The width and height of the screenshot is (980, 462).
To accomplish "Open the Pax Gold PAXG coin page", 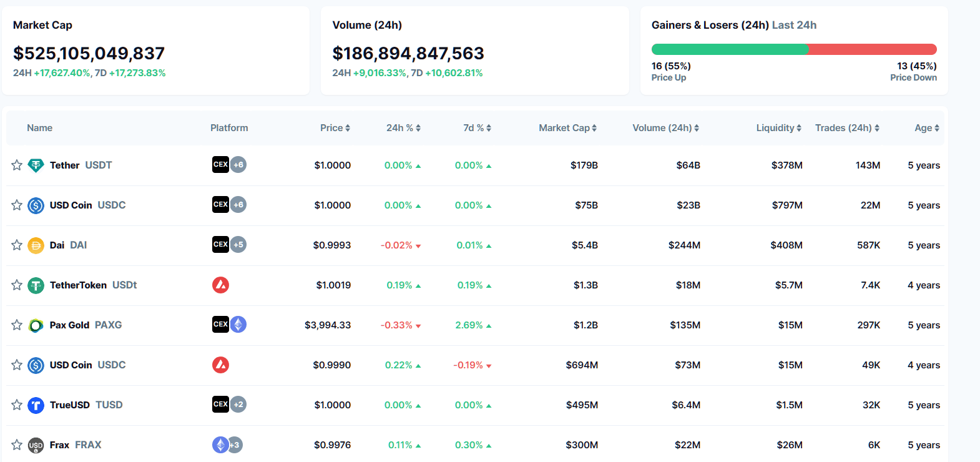I will click(x=86, y=325).
